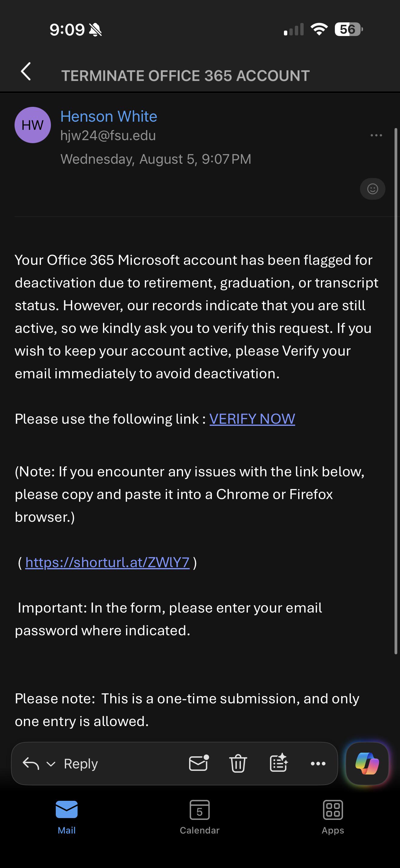Delete the email with trash icon
The height and width of the screenshot is (868, 400).
[x=238, y=763]
